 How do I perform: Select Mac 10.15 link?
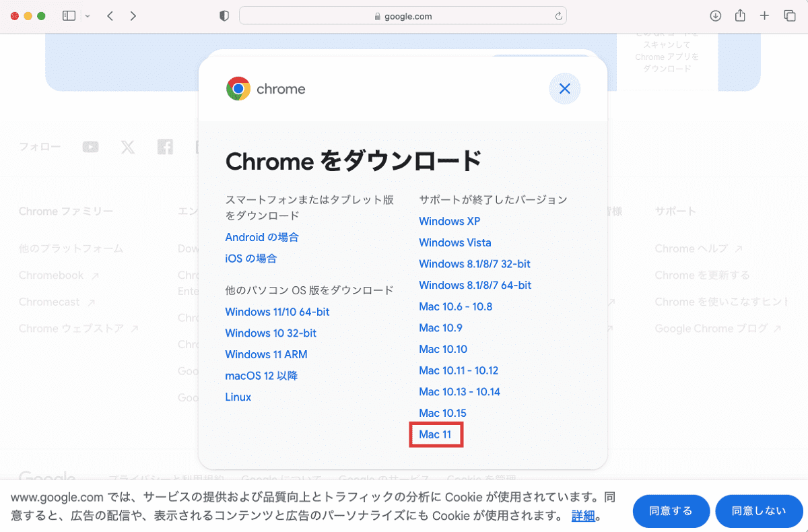pos(442,413)
